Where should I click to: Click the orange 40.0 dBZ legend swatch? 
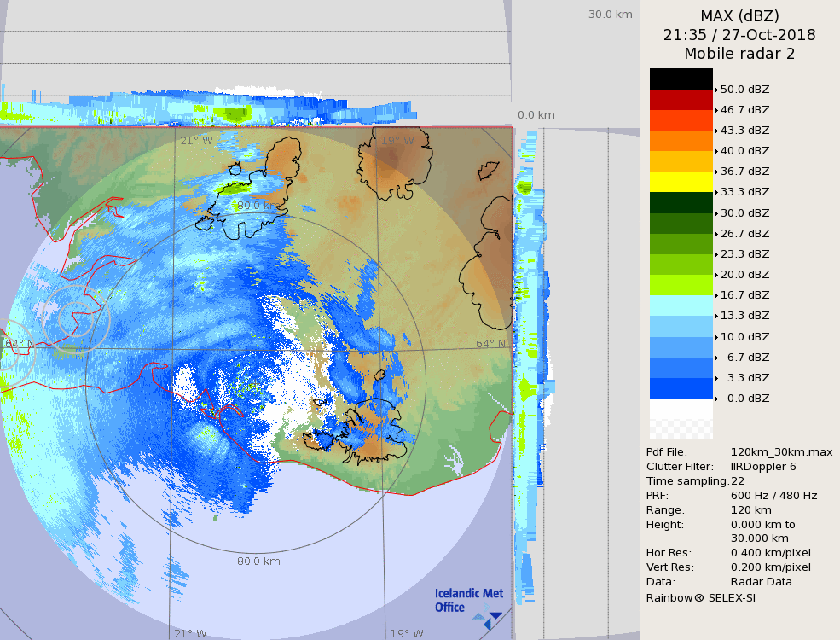(681, 141)
